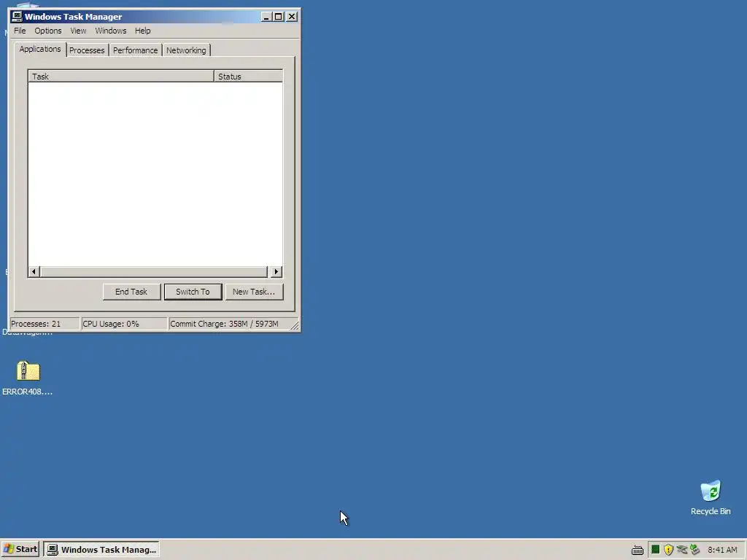Click the 8:41 AM taskbar clock
This screenshot has height=560, width=747.
[722, 550]
